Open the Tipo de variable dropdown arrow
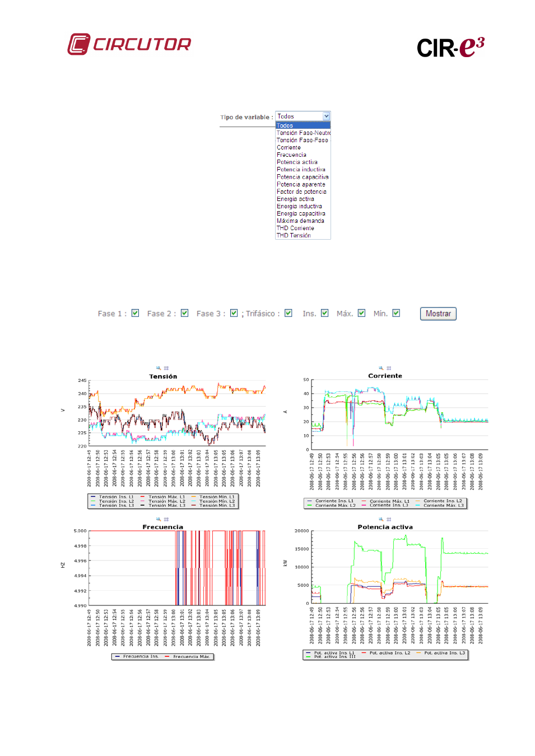This screenshot has width=535, height=756. pyautogui.click(x=326, y=116)
